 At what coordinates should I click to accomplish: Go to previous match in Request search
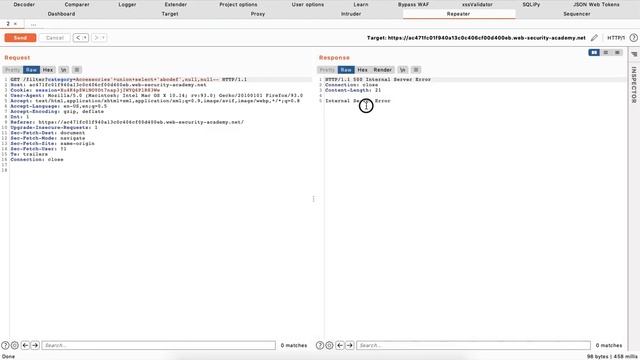pyautogui.click(x=25, y=345)
